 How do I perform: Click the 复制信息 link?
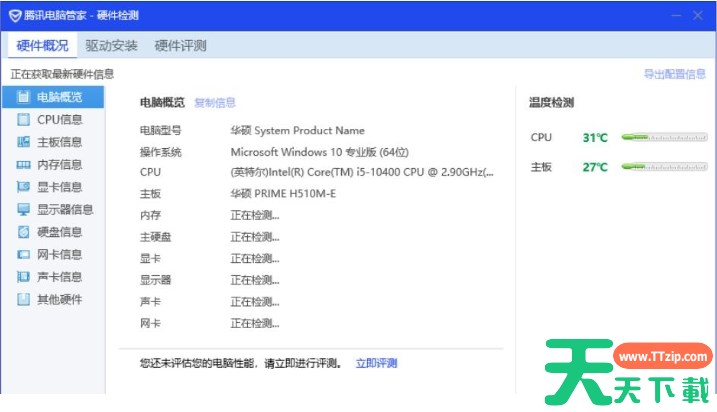(215, 103)
